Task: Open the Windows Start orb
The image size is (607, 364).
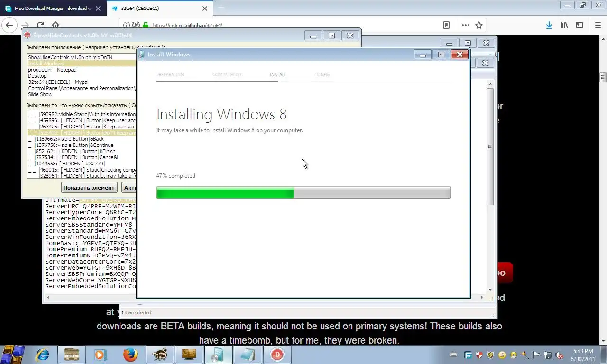Action: (x=14, y=354)
